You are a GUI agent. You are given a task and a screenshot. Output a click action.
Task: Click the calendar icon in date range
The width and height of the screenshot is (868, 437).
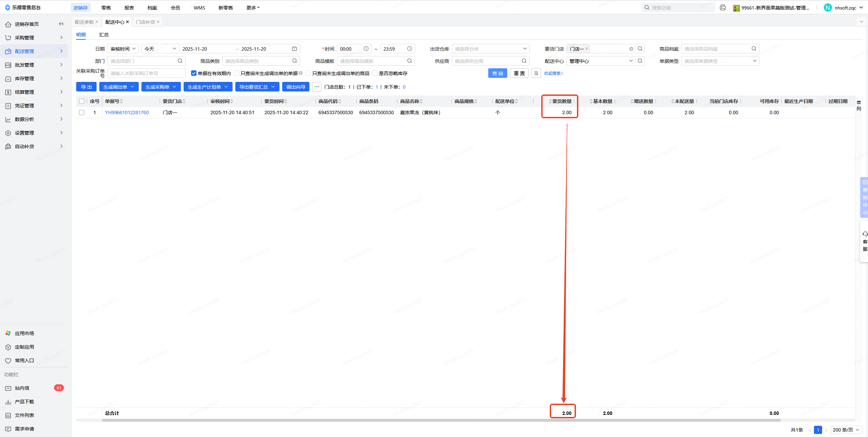[x=294, y=49]
